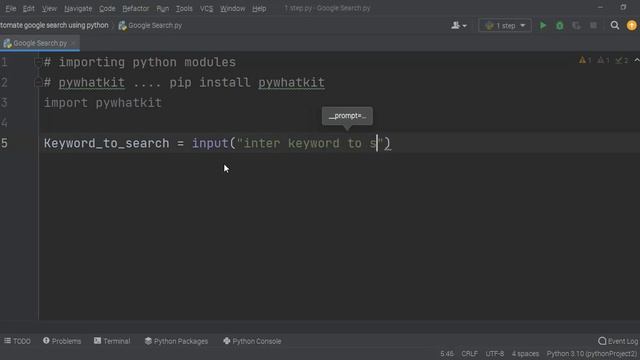Screen dimensions: 640x360
Task: Open the Problems tool window
Action: (62, 341)
